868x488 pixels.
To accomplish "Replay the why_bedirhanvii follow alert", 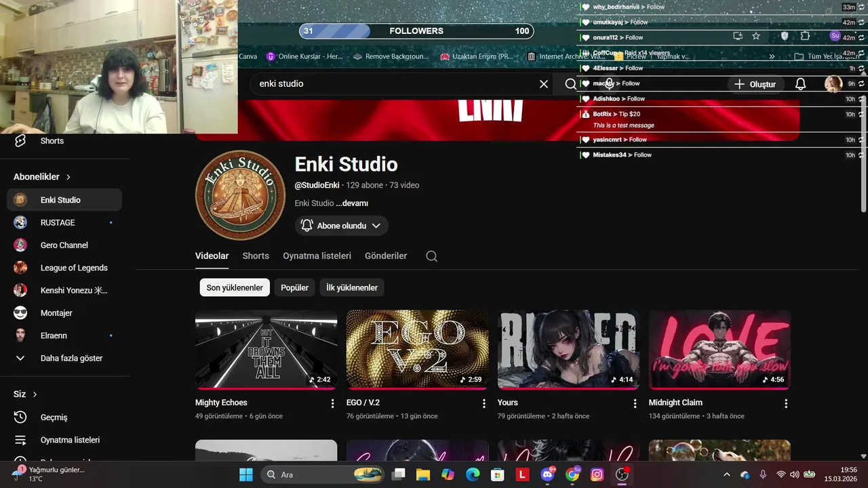I will click(861, 7).
